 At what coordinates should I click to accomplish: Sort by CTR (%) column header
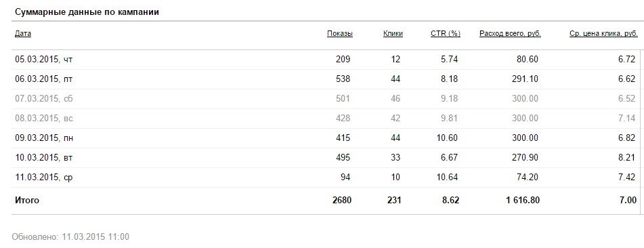[445, 34]
